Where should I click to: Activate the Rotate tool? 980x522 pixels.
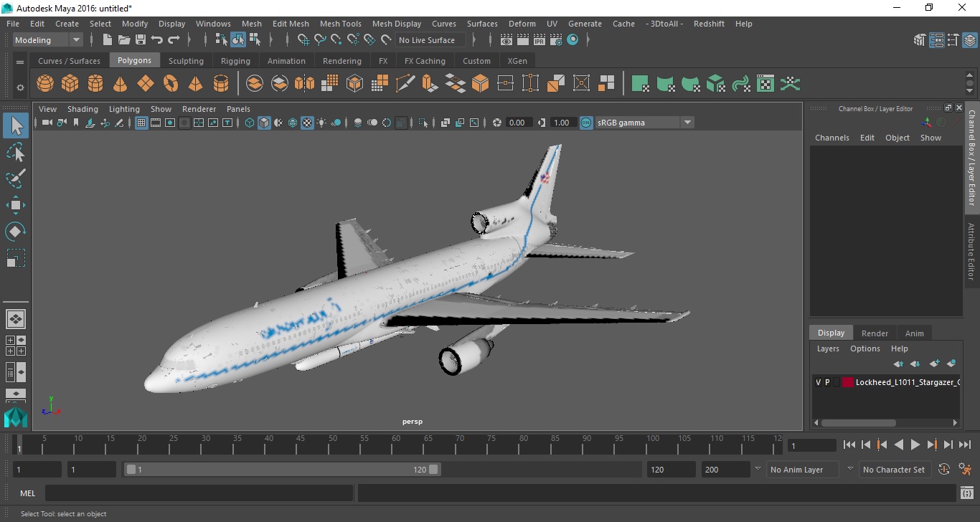click(x=16, y=231)
